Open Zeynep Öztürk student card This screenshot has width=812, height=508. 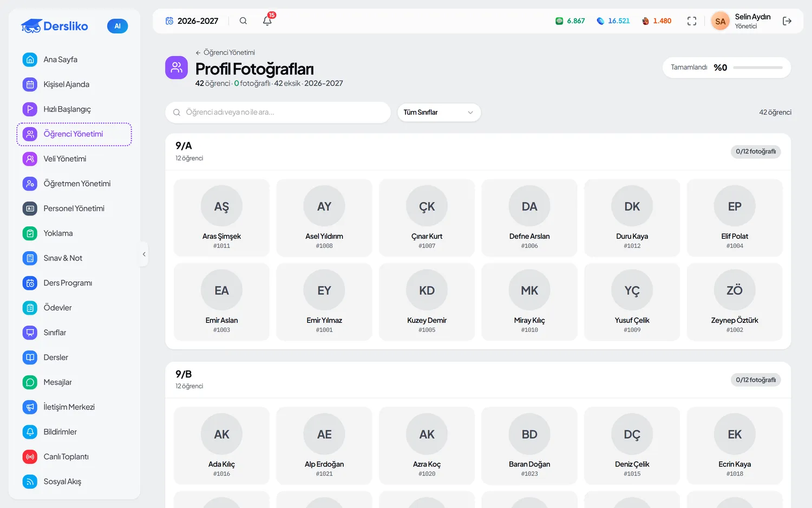[x=735, y=302]
